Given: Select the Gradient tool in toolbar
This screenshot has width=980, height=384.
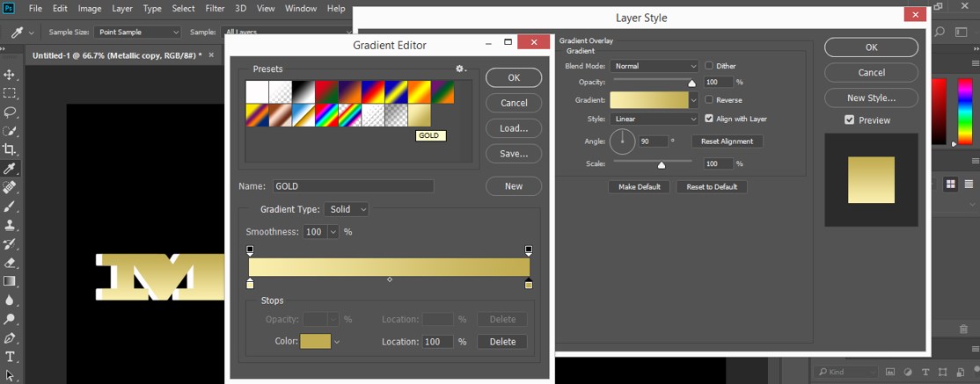Looking at the screenshot, I should (x=10, y=281).
